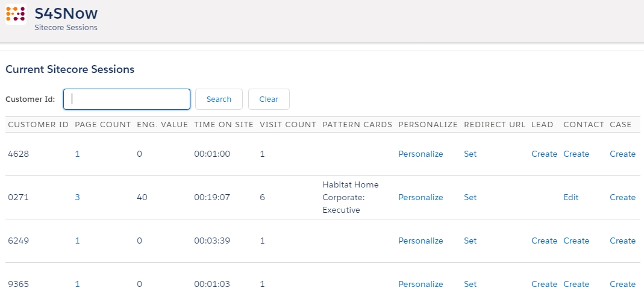Set redirect URL for customer 6249
Viewport: 644px width, 296px height.
coord(470,241)
